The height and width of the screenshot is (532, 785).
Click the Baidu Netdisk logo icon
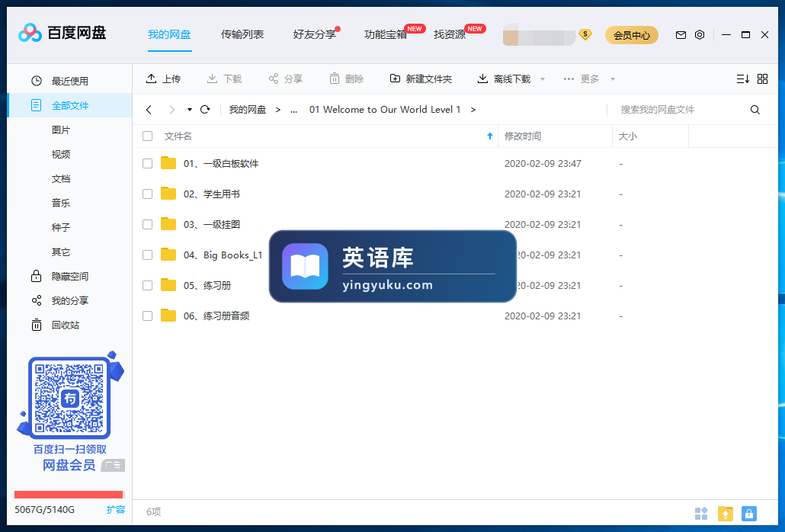[30, 33]
